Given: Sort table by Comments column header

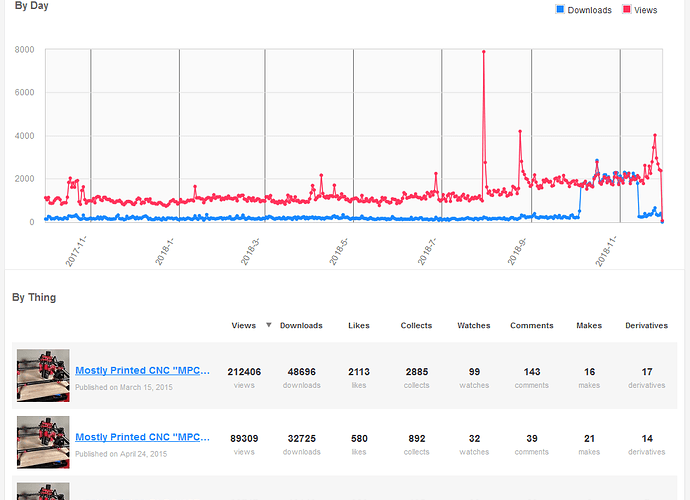Looking at the screenshot, I should tap(532, 325).
